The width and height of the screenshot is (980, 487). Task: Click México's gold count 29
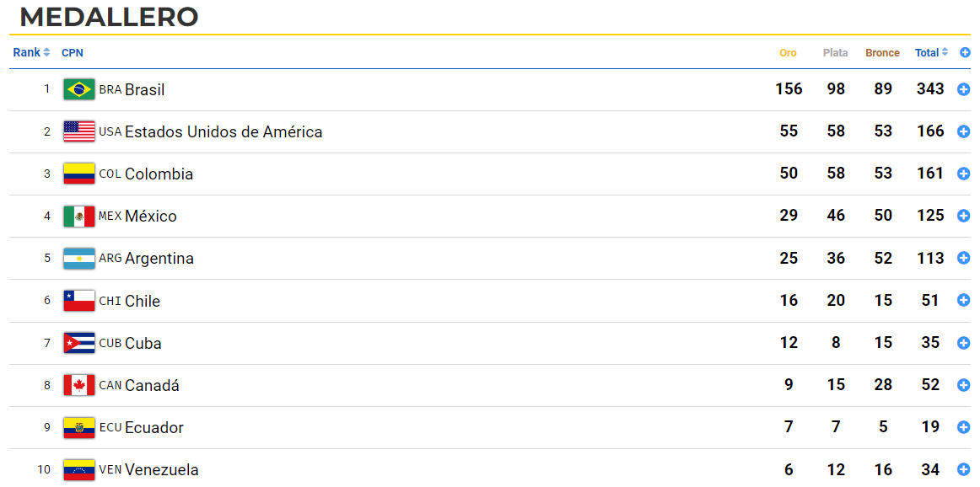[x=789, y=216]
